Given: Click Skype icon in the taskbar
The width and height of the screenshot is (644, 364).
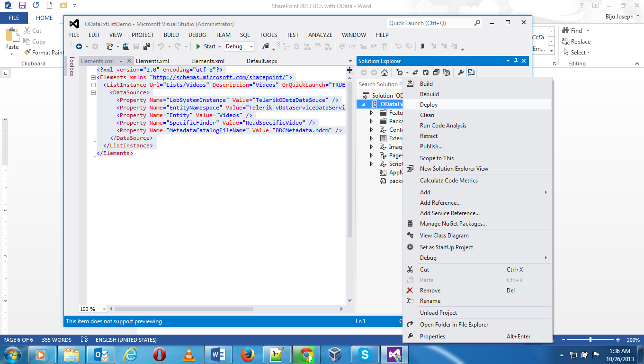Looking at the screenshot, I should [365, 354].
